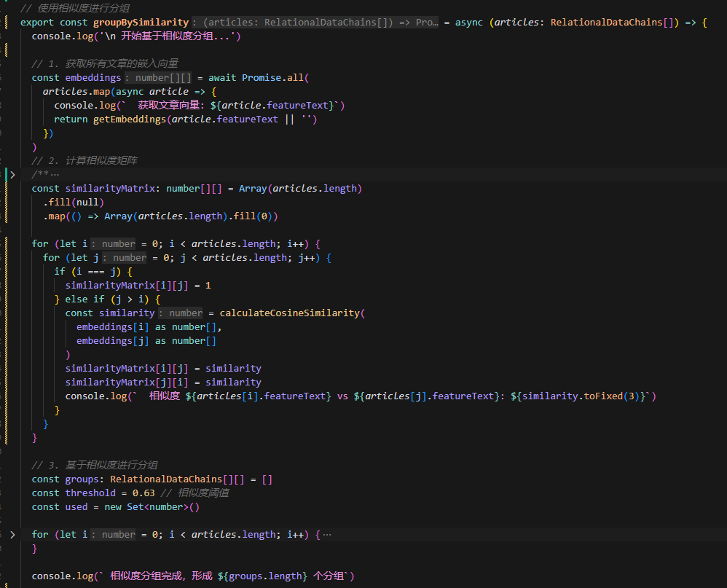This screenshot has height=588, width=727.
Task: Click the comment '1. 获取所有文章的嵌入向量'
Action: (105, 63)
